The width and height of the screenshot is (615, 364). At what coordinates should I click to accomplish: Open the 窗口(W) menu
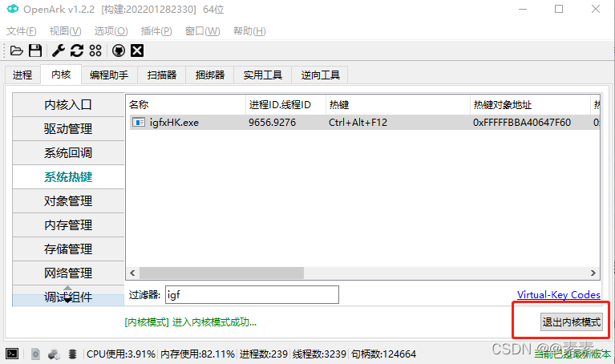202,31
